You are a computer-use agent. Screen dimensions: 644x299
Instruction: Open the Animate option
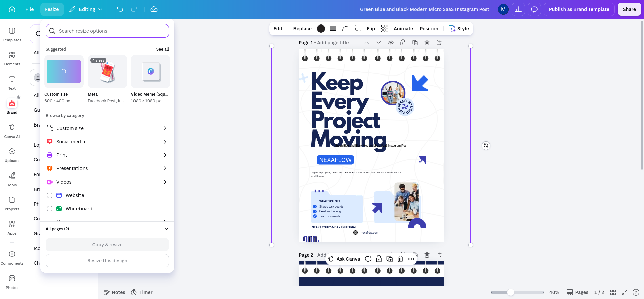tap(403, 29)
